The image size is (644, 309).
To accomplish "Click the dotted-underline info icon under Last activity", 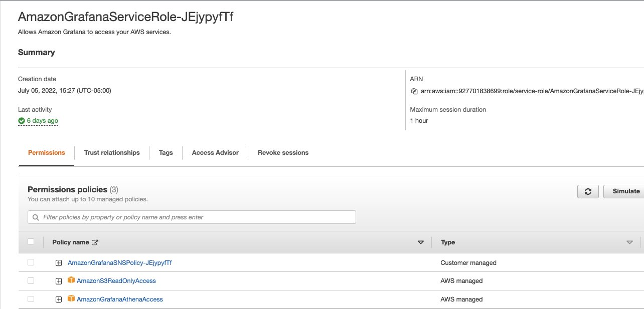I will pos(38,120).
